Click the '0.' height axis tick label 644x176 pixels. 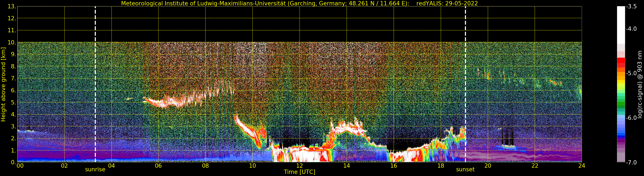point(13,162)
